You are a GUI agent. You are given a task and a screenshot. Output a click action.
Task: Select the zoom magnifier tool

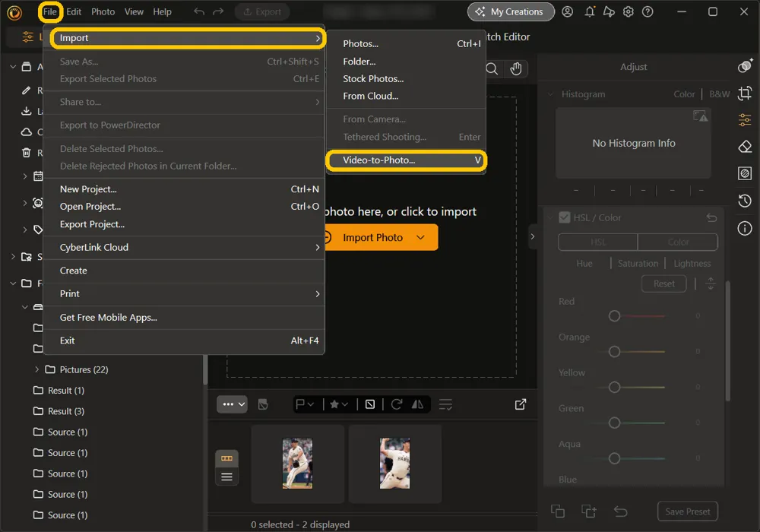pyautogui.click(x=492, y=69)
